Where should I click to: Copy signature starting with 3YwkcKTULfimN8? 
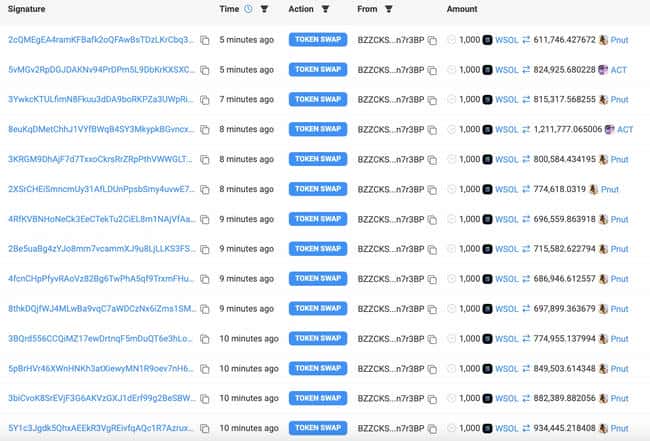coord(205,100)
